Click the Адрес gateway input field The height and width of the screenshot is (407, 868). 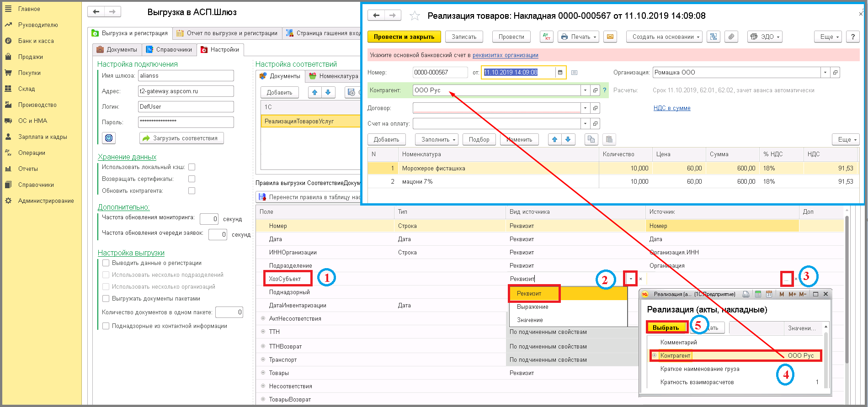click(186, 91)
